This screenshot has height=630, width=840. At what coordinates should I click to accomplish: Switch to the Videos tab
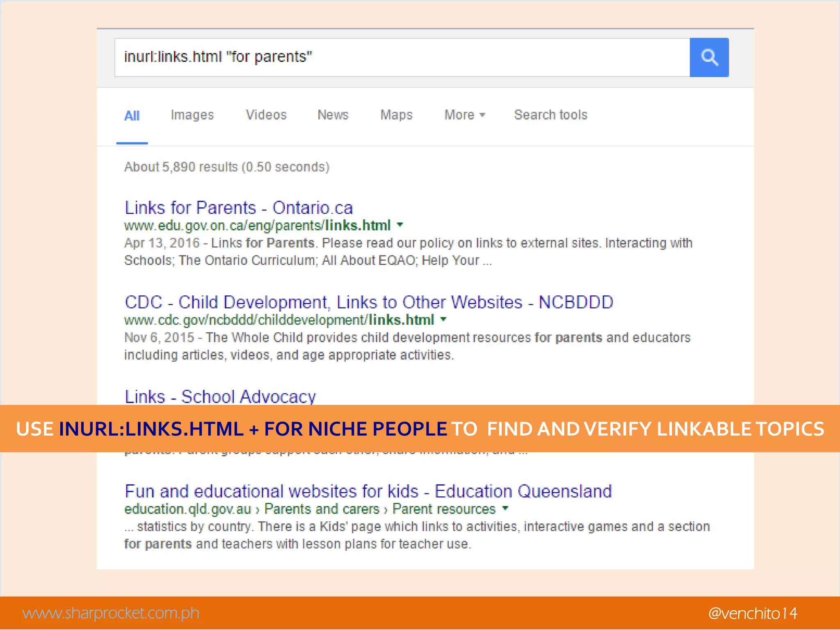coord(266,115)
